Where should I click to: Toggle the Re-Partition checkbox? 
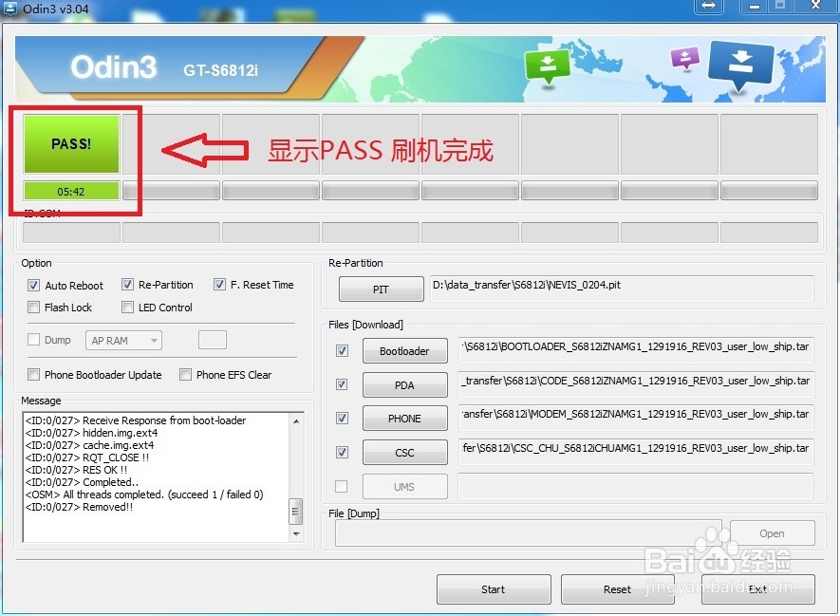tap(127, 285)
